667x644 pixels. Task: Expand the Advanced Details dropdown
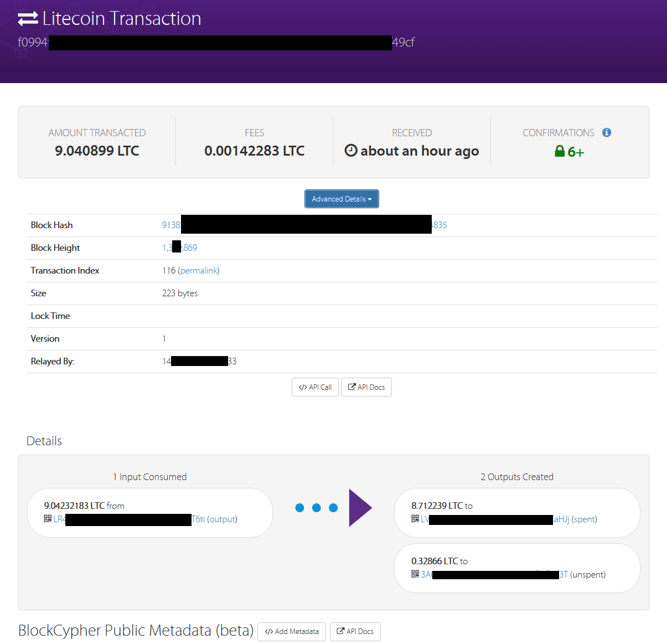click(342, 199)
